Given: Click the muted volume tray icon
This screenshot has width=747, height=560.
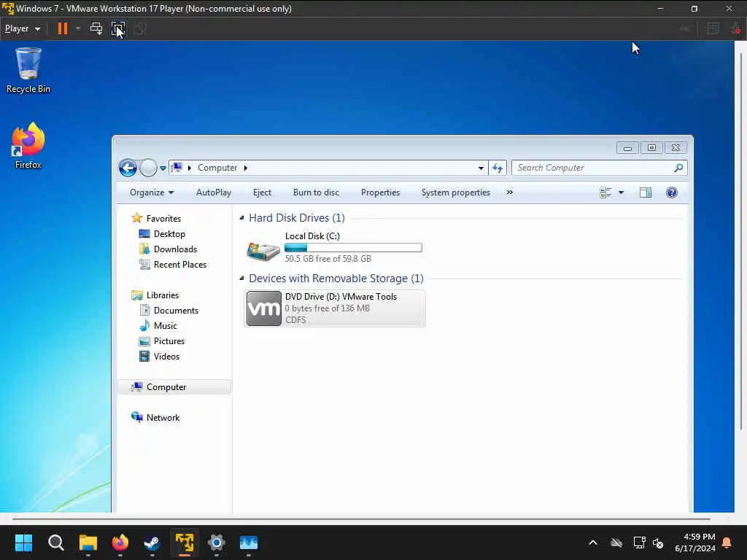Looking at the screenshot, I should point(658,542).
